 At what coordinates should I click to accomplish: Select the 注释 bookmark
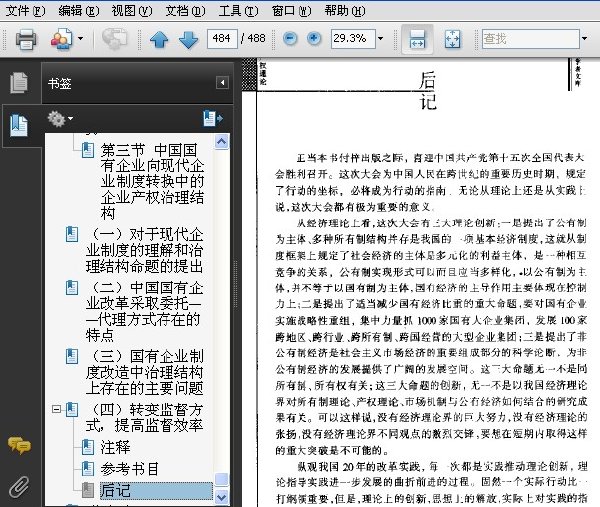coord(115,447)
